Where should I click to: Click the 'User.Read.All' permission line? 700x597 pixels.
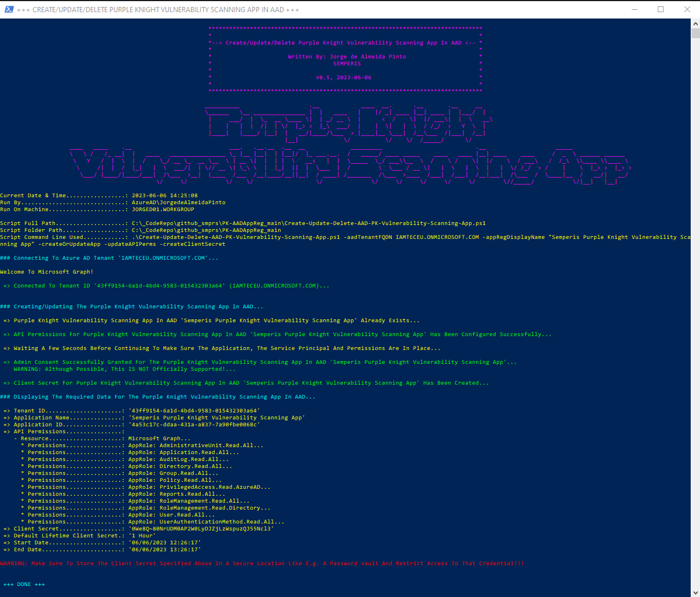[x=117, y=515]
